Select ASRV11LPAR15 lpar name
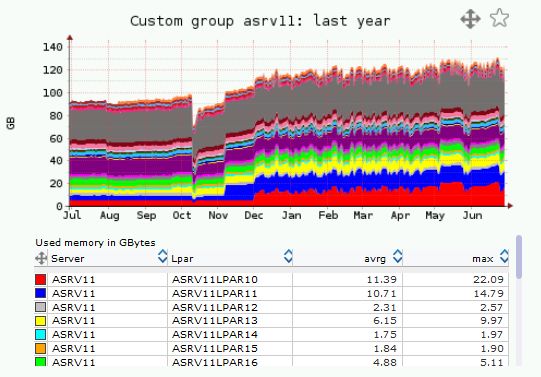The height and width of the screenshot is (377, 541). coord(215,348)
